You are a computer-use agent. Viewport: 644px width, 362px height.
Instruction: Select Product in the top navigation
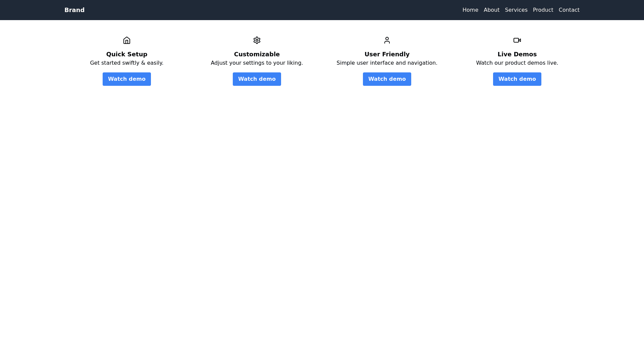click(543, 10)
